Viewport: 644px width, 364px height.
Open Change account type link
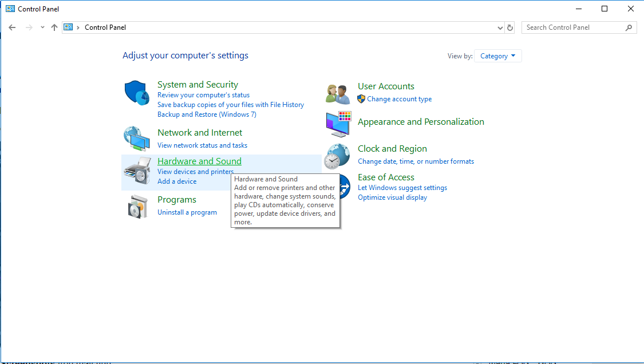(x=399, y=99)
